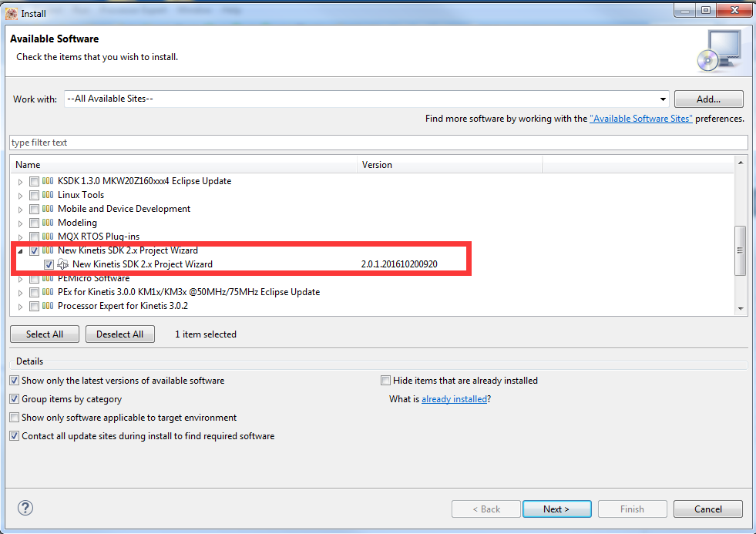Enable Hide items that are already installed
This screenshot has height=534, width=756.
386,381
